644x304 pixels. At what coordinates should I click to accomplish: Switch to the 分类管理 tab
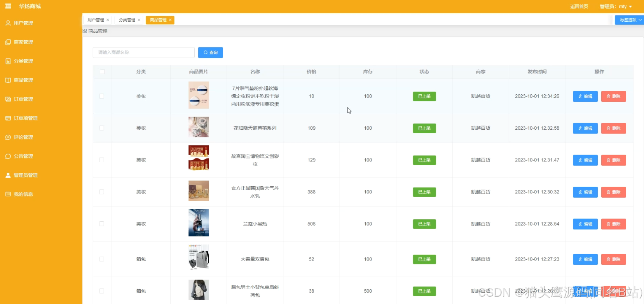click(127, 20)
